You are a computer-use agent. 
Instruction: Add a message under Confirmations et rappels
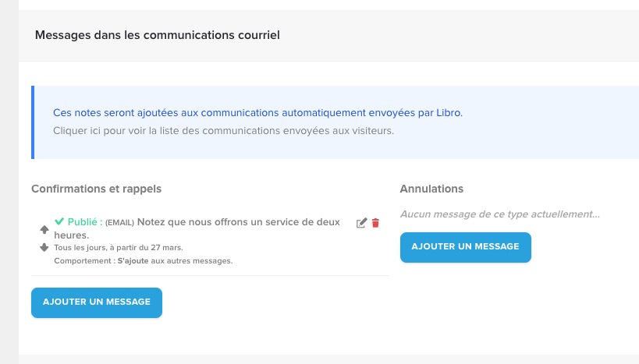pyautogui.click(x=96, y=302)
